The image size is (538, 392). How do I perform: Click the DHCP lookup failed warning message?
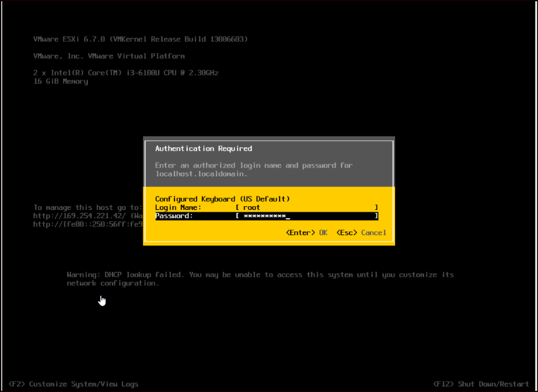(260, 279)
